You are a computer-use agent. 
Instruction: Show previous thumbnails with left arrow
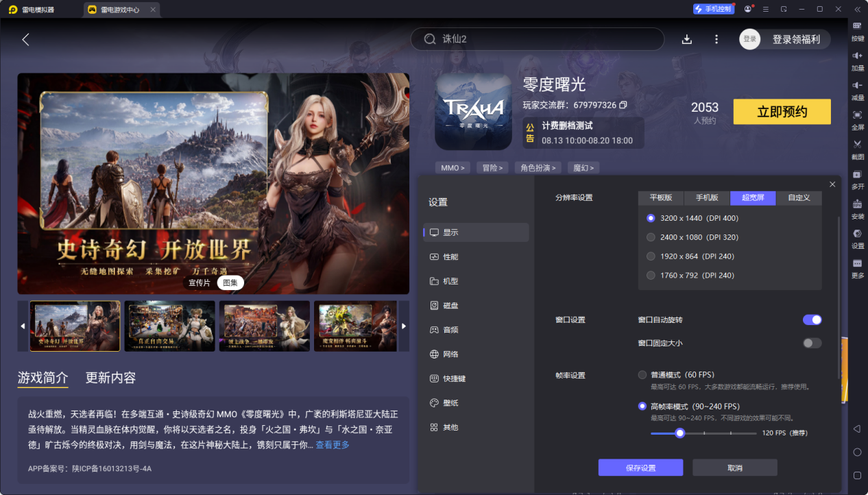coord(23,326)
